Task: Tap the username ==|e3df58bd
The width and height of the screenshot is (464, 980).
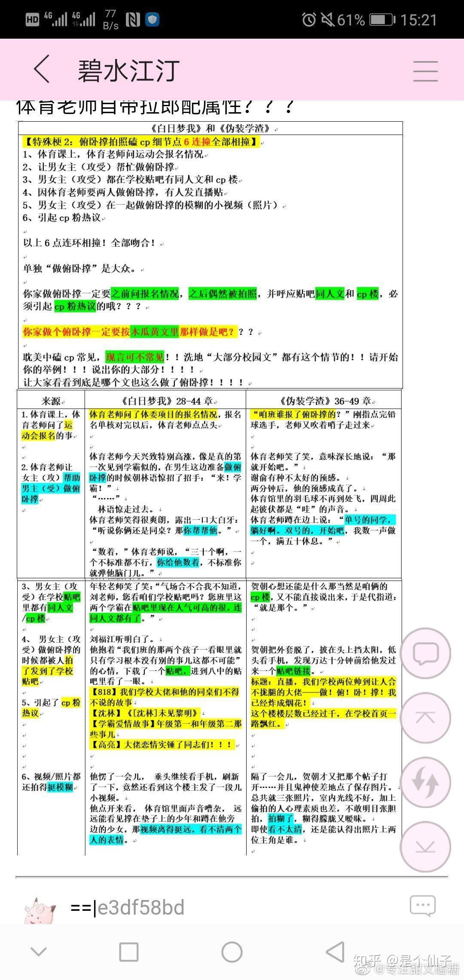Action: coord(128,907)
